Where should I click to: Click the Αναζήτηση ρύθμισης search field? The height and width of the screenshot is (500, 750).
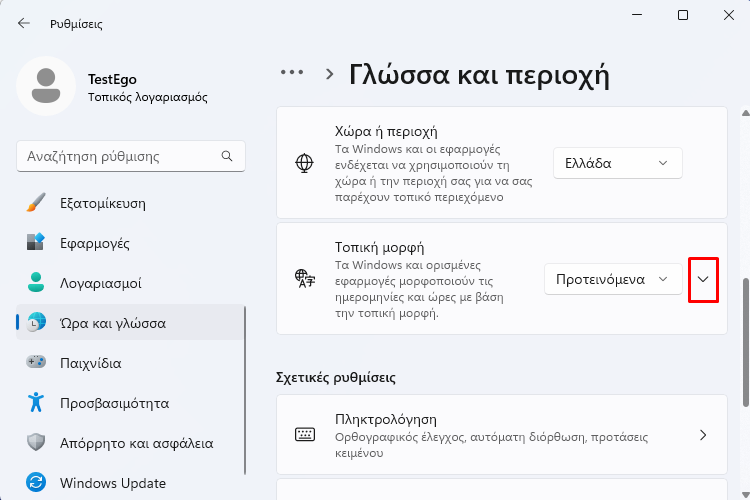click(131, 156)
